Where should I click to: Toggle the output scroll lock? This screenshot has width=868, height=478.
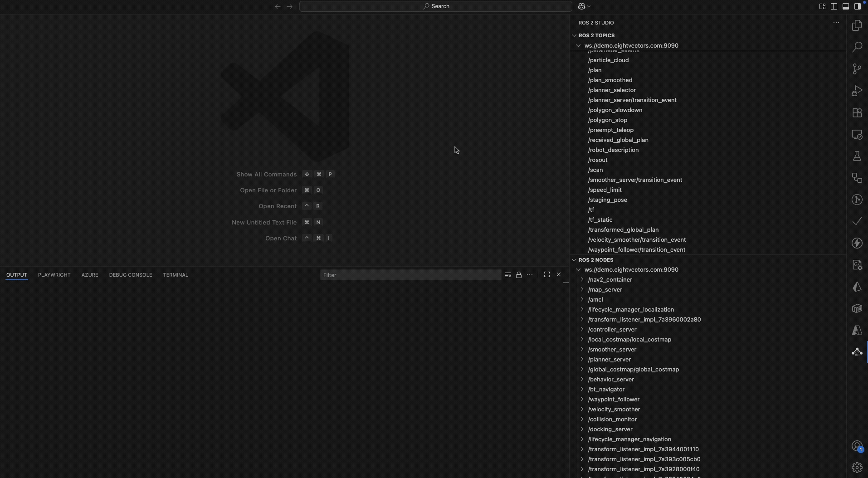[x=519, y=275]
